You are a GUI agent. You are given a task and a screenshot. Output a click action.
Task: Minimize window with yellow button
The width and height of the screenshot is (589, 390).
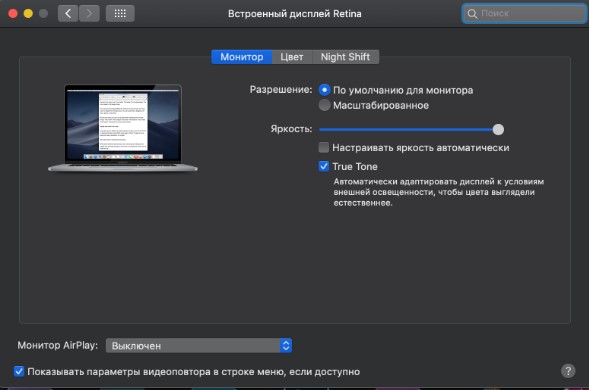coord(28,14)
